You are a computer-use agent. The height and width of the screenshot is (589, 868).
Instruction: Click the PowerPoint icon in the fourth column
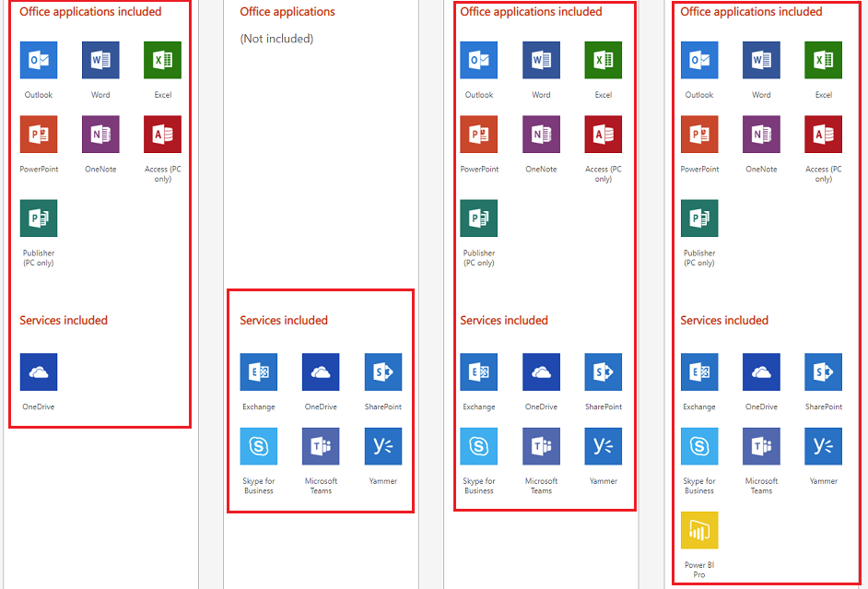coord(699,134)
